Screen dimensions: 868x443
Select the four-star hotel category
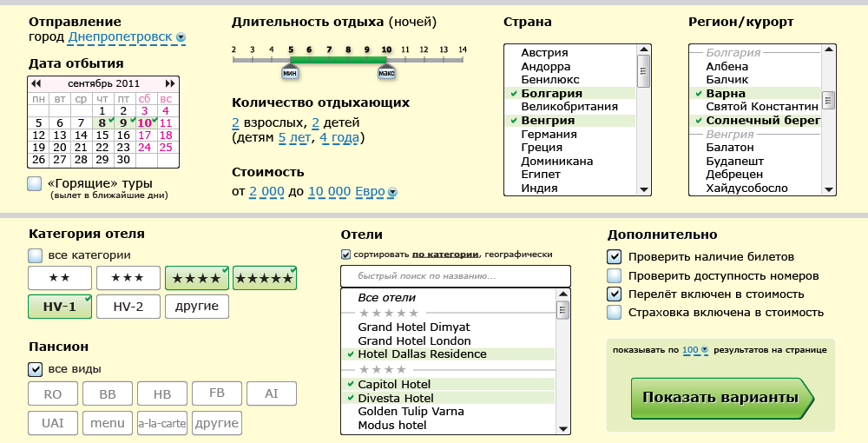(196, 278)
